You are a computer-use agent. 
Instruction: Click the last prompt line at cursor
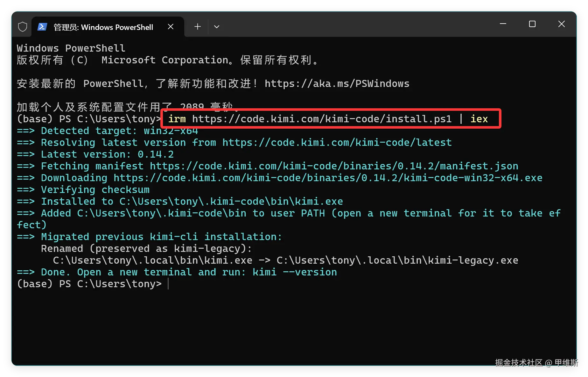click(92, 284)
